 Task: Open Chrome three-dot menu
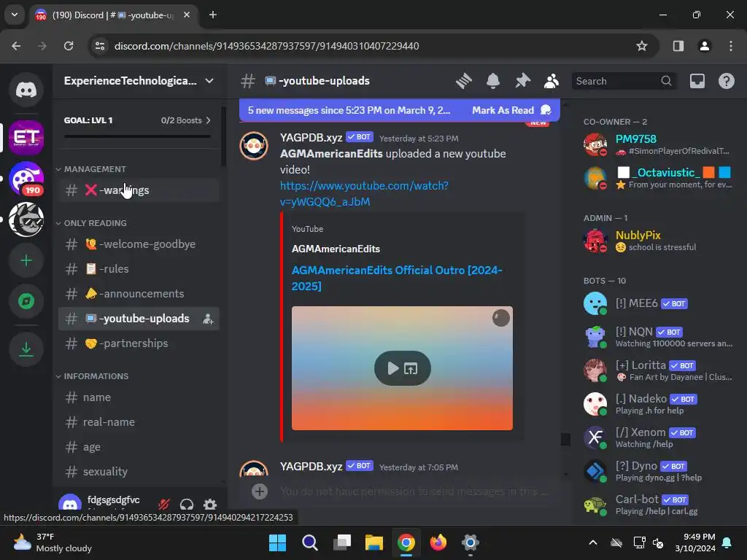(x=731, y=46)
